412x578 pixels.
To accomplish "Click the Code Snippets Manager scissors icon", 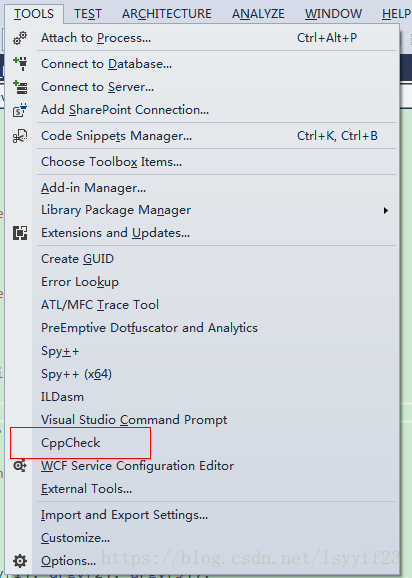I will click(x=20, y=136).
